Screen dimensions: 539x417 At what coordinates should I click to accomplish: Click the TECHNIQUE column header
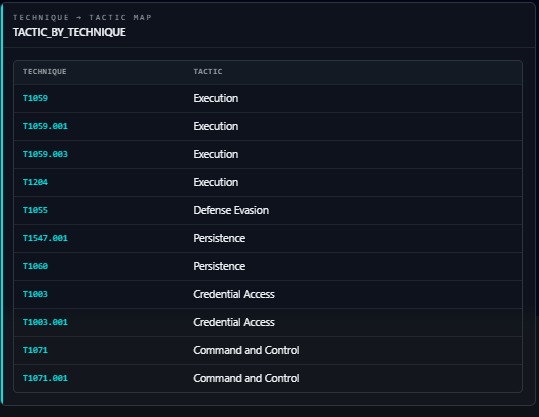click(x=45, y=72)
